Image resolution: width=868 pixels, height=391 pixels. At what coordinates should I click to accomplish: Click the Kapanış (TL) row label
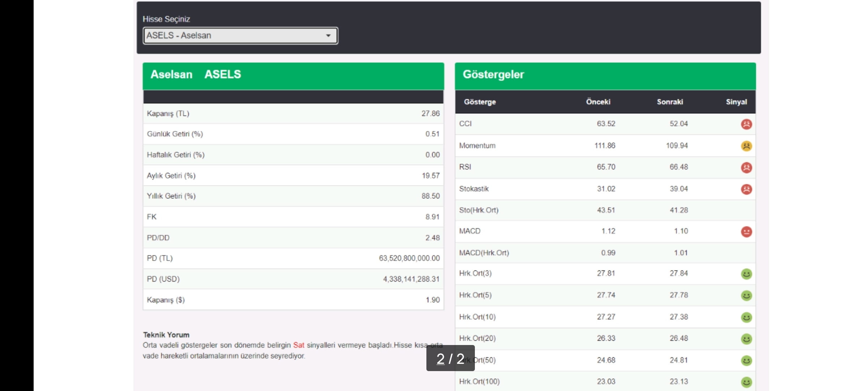coord(168,114)
